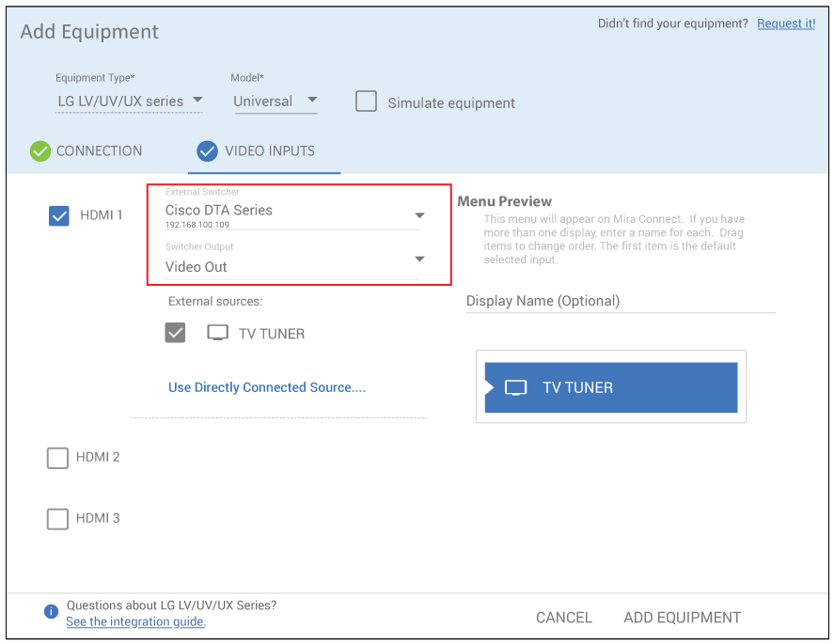Click the Add Equipment button
Screen dimensions: 834x644
(682, 618)
